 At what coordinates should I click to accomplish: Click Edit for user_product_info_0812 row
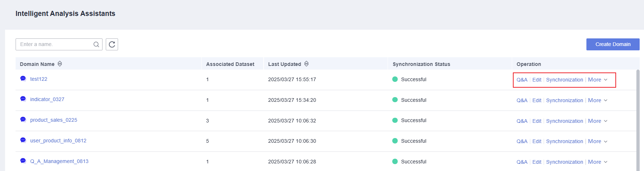(x=537, y=141)
